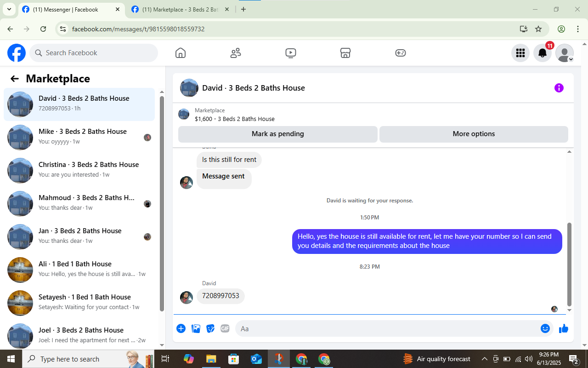Attach a photo with image icon

(196, 328)
